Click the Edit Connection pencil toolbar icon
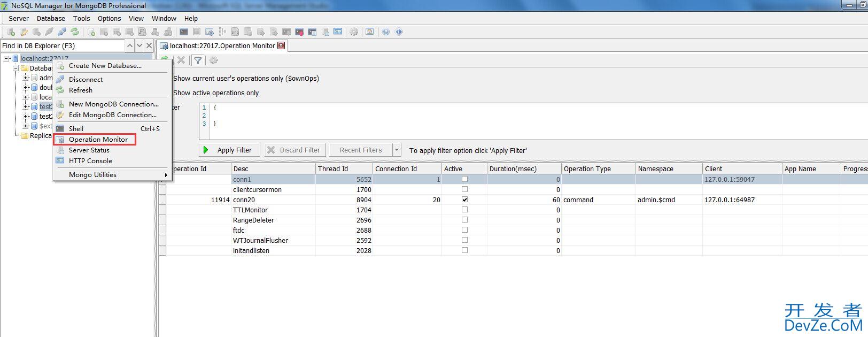This screenshot has height=337, width=868. click(x=24, y=32)
